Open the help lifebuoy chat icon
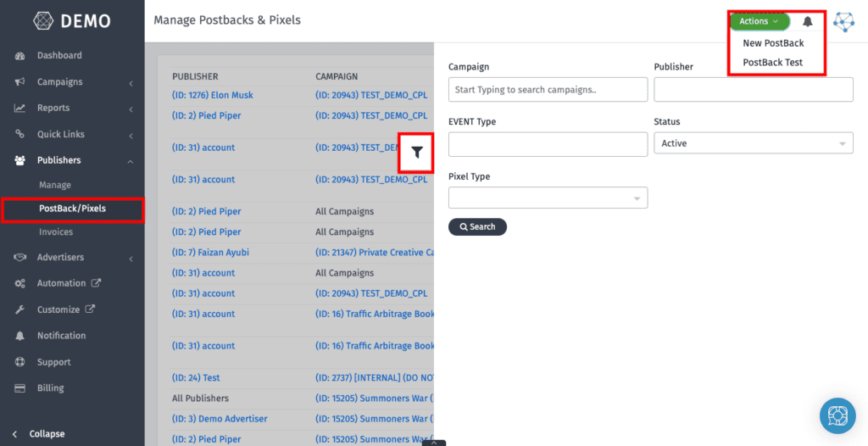 [837, 416]
